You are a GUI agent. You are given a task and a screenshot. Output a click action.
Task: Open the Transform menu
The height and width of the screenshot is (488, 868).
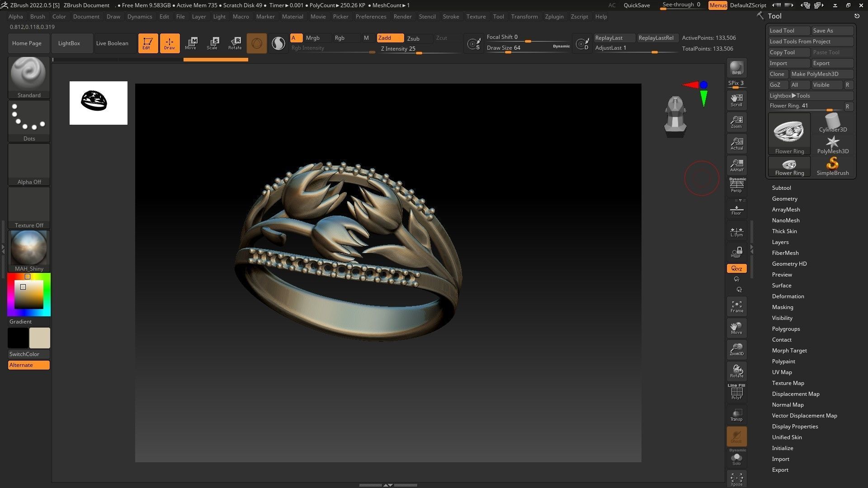coord(524,17)
